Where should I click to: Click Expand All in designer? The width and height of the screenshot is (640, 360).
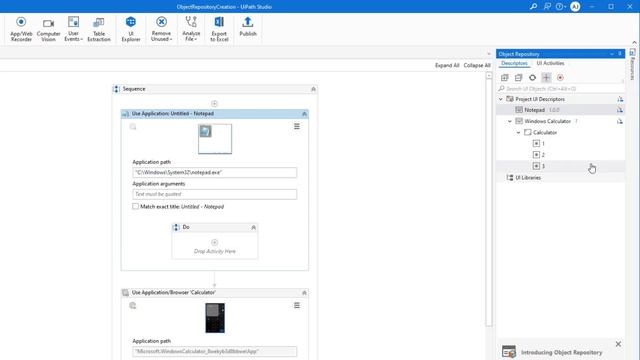coord(447,65)
